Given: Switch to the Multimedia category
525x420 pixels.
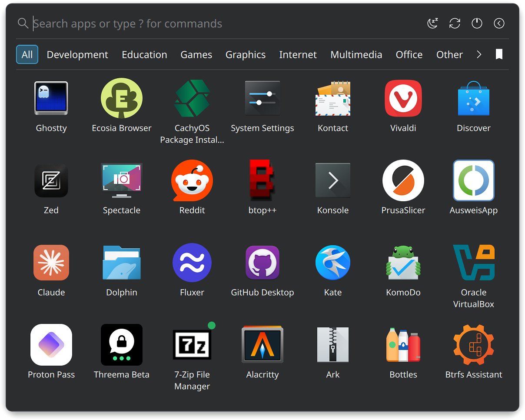Looking at the screenshot, I should click(x=356, y=54).
